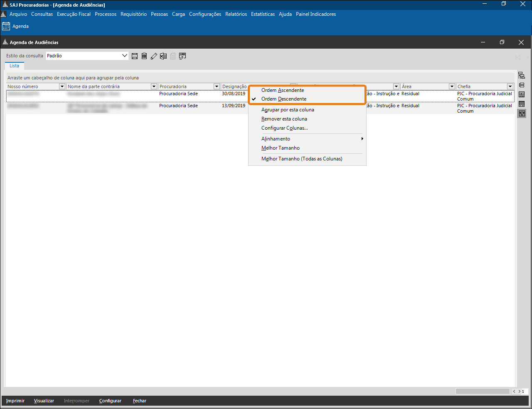Click Procuradoria Sede in the 30/08/2019 row
This screenshot has width=532, height=409.
pyautogui.click(x=178, y=94)
